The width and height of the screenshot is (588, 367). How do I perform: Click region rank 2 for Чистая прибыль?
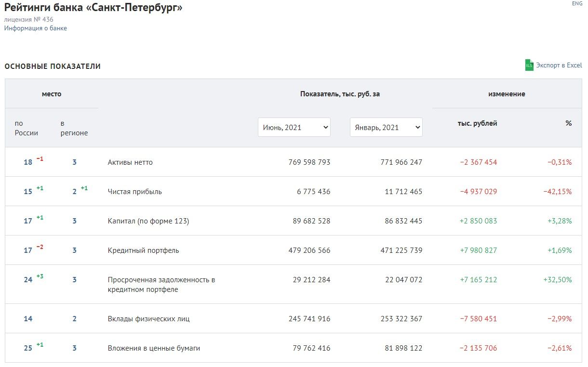click(x=75, y=192)
